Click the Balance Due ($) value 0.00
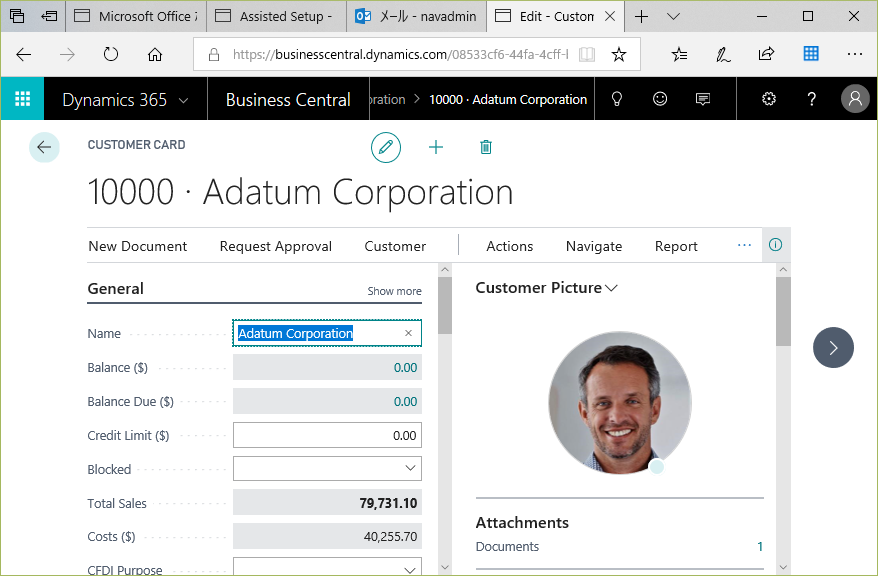The height and width of the screenshot is (576, 878). pyautogui.click(x=405, y=402)
